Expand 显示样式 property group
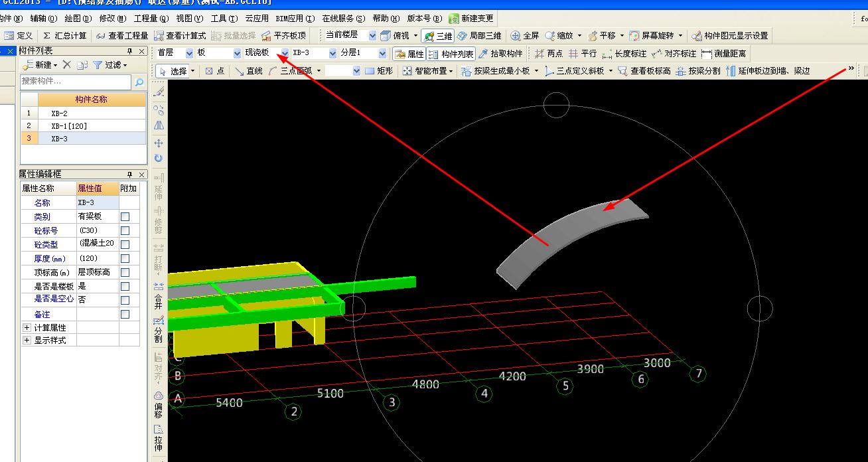 tap(27, 341)
